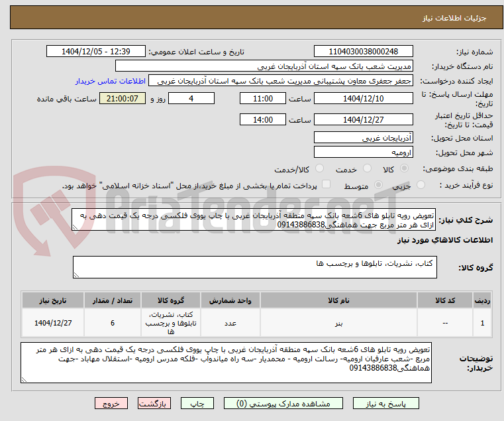Click the چاپ print button
The height and width of the screenshot is (421, 504).
point(197,403)
